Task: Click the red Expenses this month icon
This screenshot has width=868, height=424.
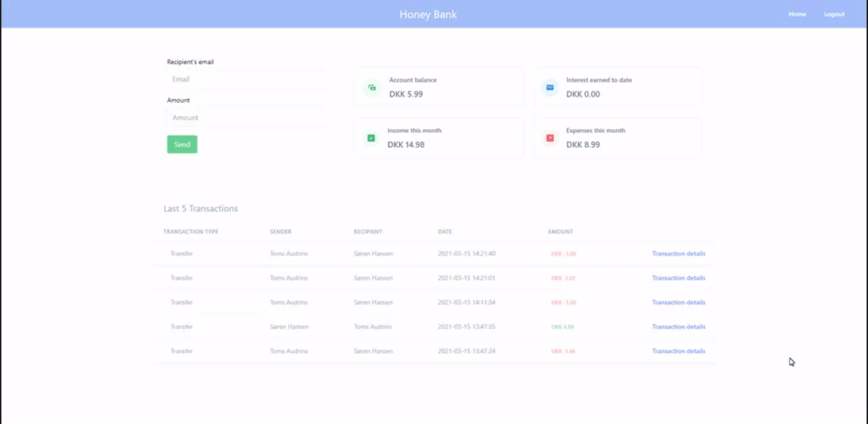Action: (549, 138)
